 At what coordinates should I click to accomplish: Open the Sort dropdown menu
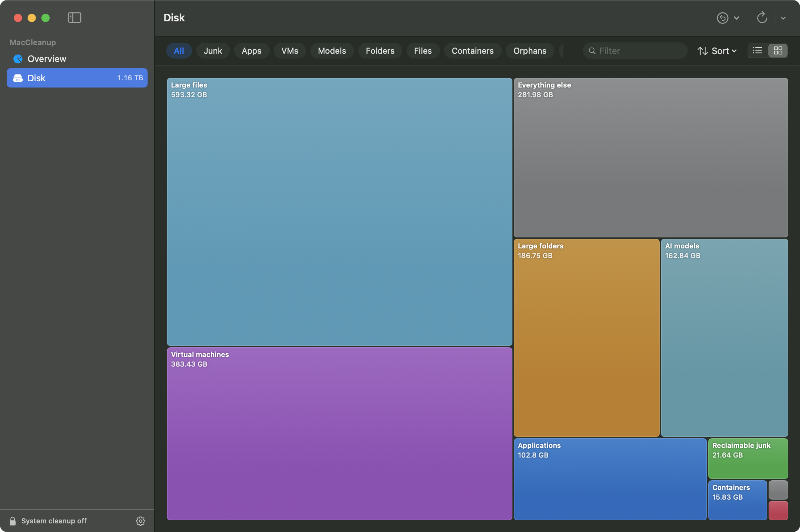click(717, 51)
